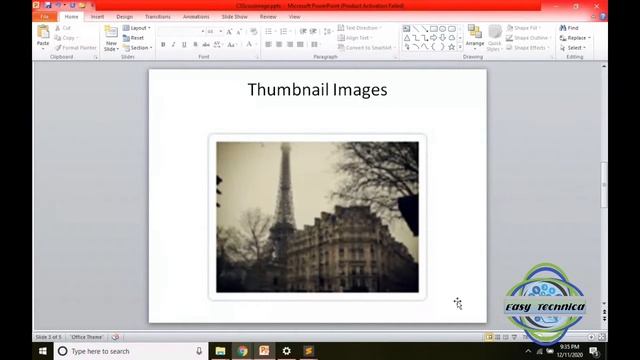This screenshot has width=640, height=360.
Task: Open the Quick Styles gallery
Action: point(494,37)
